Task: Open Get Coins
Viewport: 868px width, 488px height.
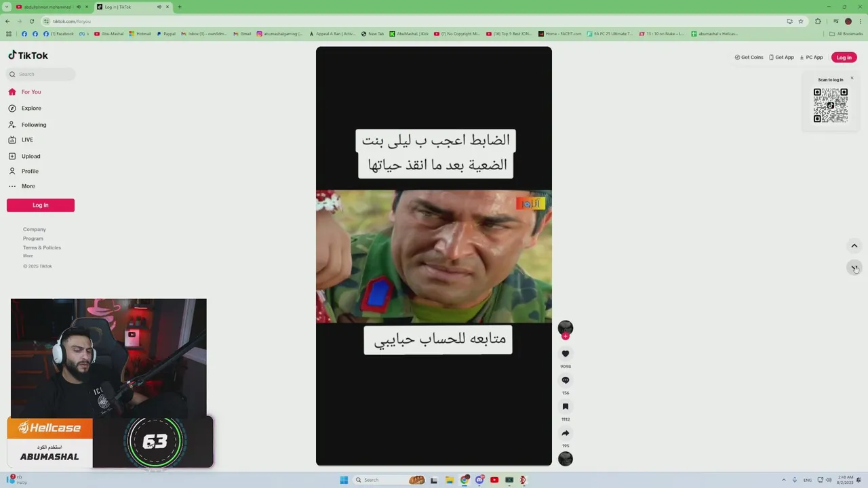Action: pyautogui.click(x=749, y=57)
